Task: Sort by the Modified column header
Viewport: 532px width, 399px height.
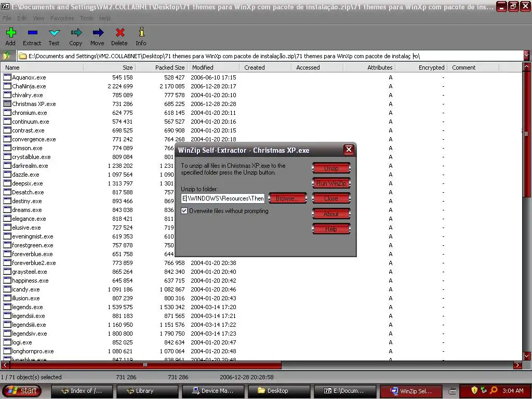Action: pos(214,67)
